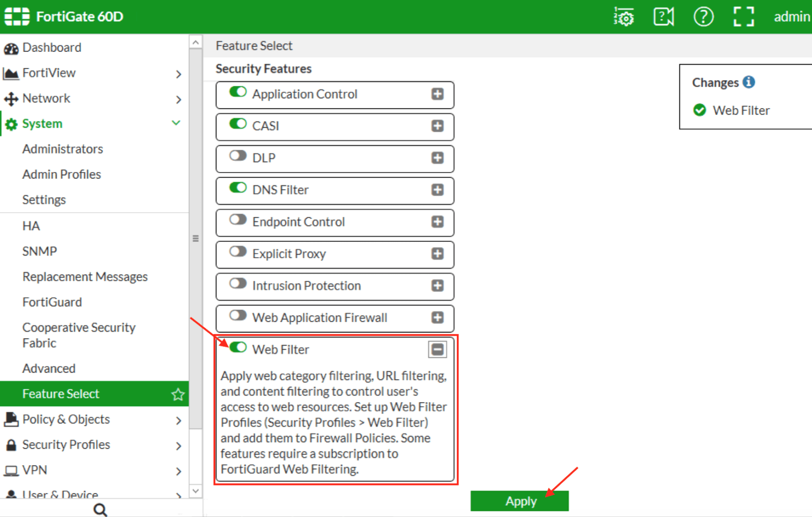Click sidebar scrollbar down arrow

click(195, 491)
